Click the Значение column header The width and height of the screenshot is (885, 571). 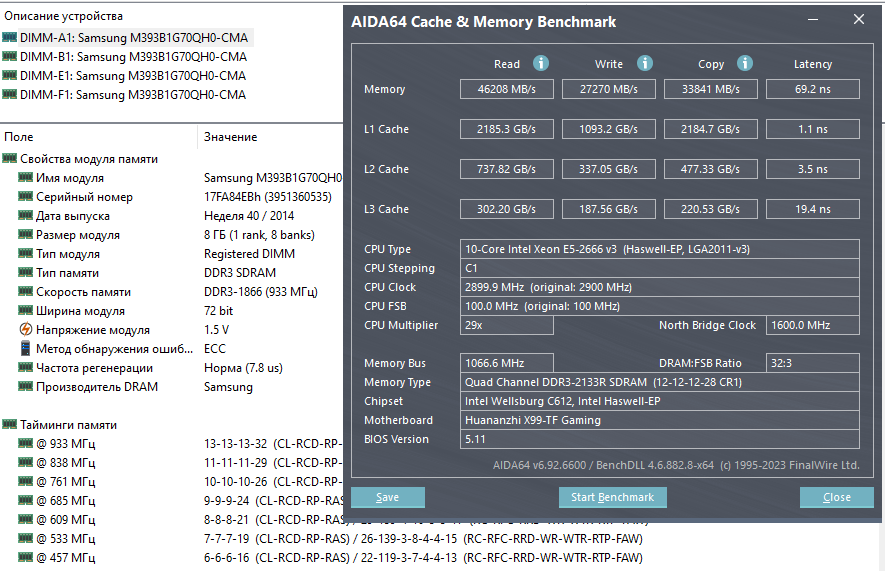[x=230, y=137]
